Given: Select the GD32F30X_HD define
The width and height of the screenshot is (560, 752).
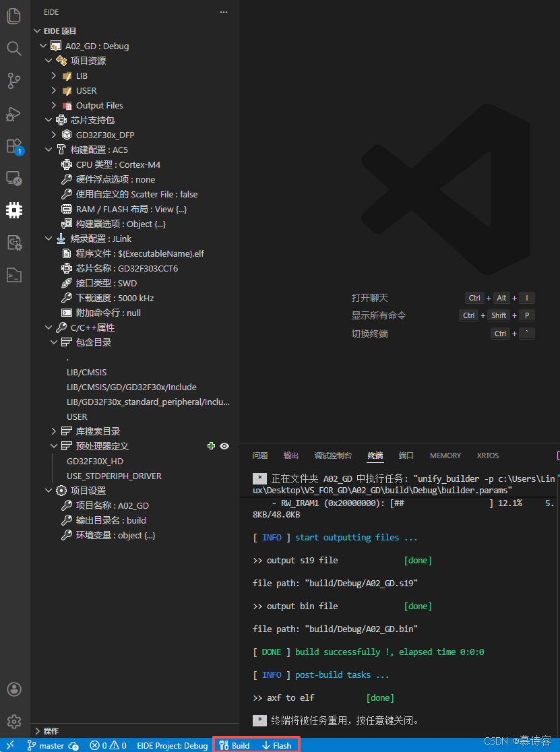Looking at the screenshot, I should pyautogui.click(x=95, y=462).
